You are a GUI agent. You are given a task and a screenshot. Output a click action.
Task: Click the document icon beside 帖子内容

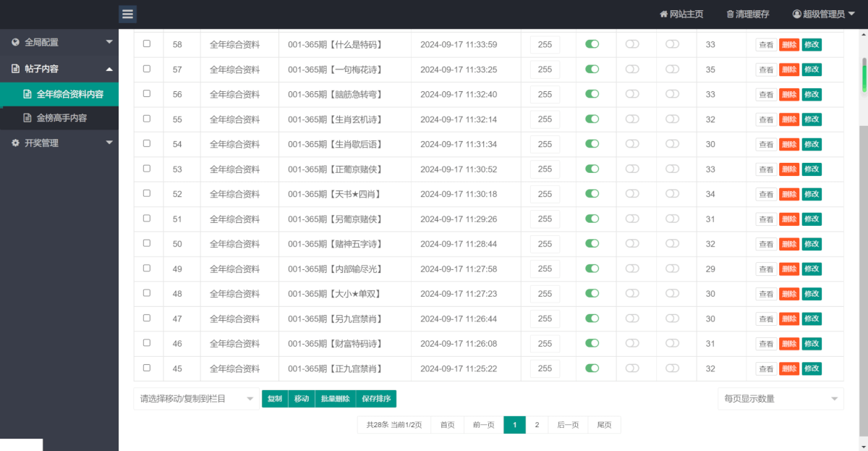[16, 69]
